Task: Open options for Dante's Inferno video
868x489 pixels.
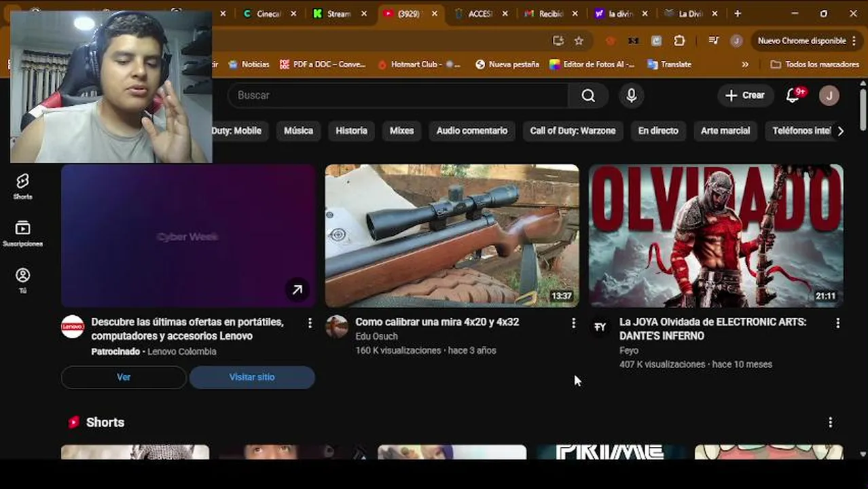Action: 837,323
